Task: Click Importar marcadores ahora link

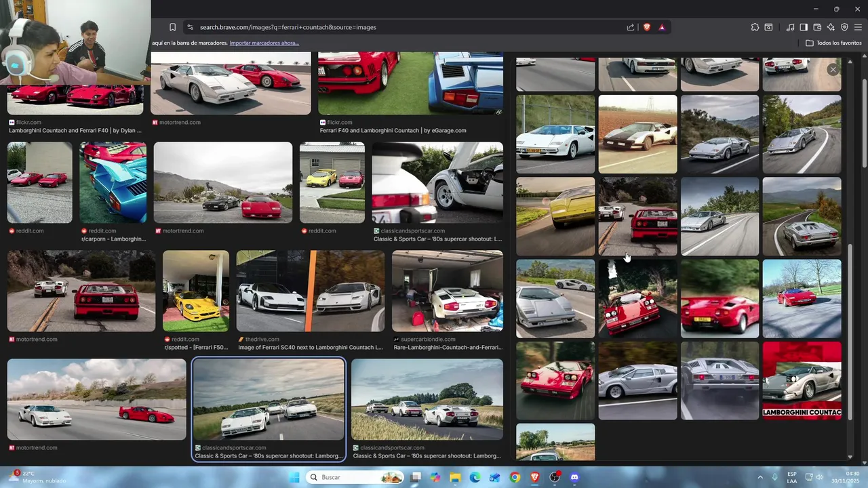Action: point(264,43)
